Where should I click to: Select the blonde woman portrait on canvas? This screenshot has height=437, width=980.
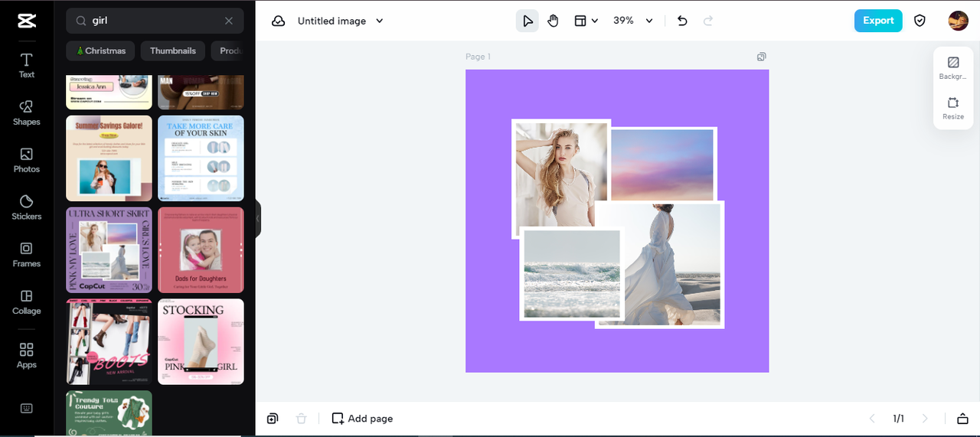tap(560, 175)
